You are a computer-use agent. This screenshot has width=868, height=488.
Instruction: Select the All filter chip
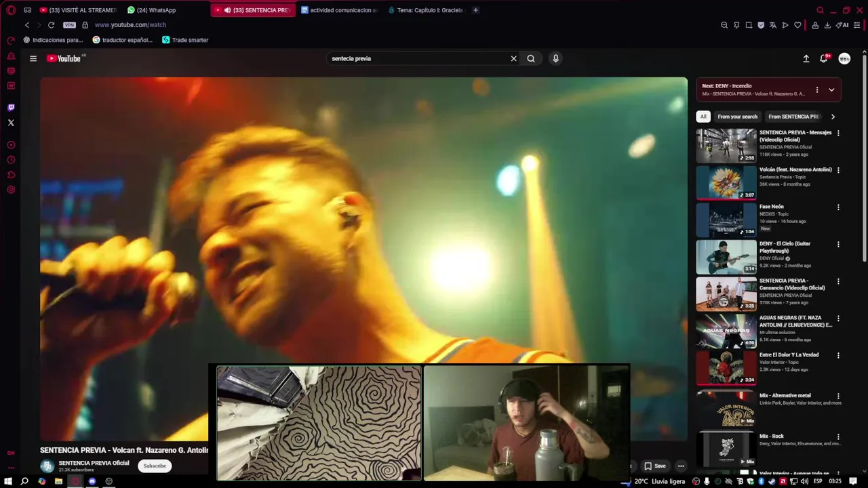click(x=703, y=117)
